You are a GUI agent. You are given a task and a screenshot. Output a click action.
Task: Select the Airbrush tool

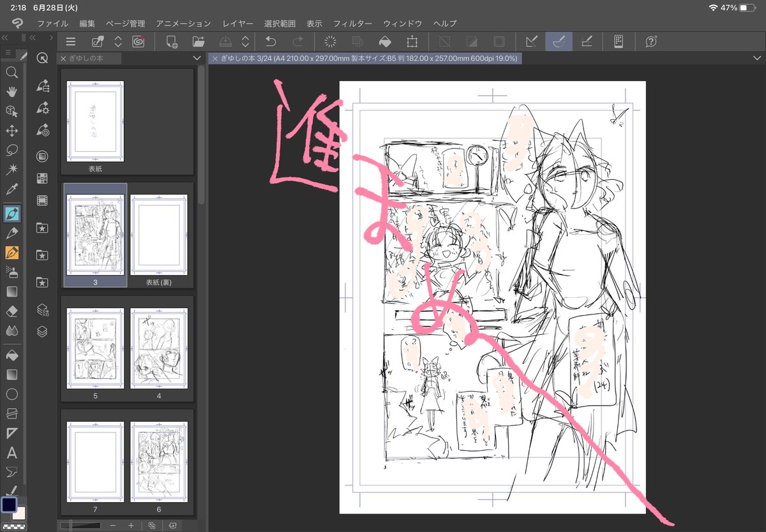[x=11, y=272]
